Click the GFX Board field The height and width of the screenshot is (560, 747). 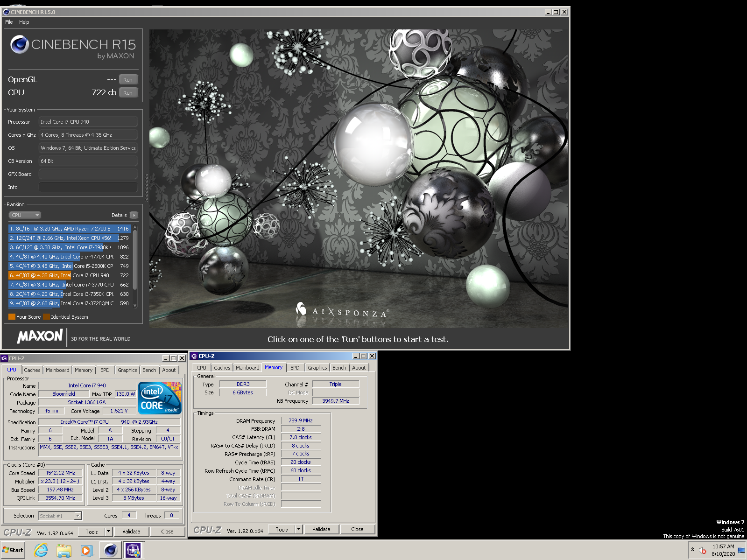88,174
